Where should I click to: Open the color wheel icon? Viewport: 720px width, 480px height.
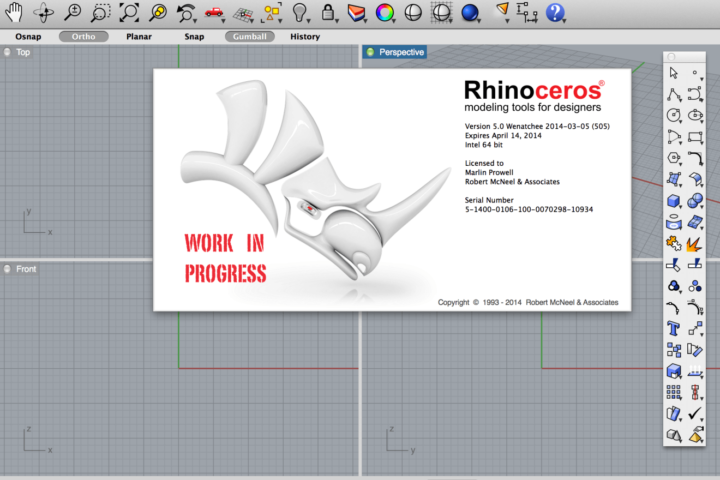point(384,13)
